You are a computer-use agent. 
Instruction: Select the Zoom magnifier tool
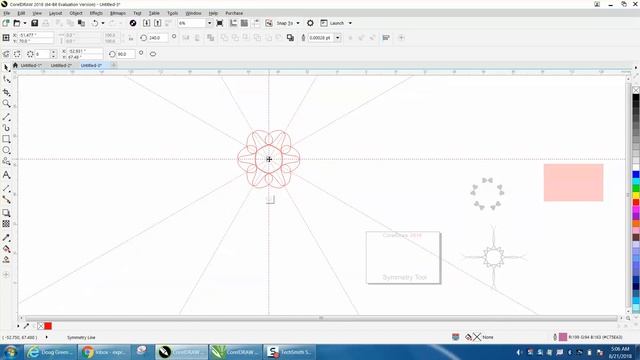tap(6, 104)
